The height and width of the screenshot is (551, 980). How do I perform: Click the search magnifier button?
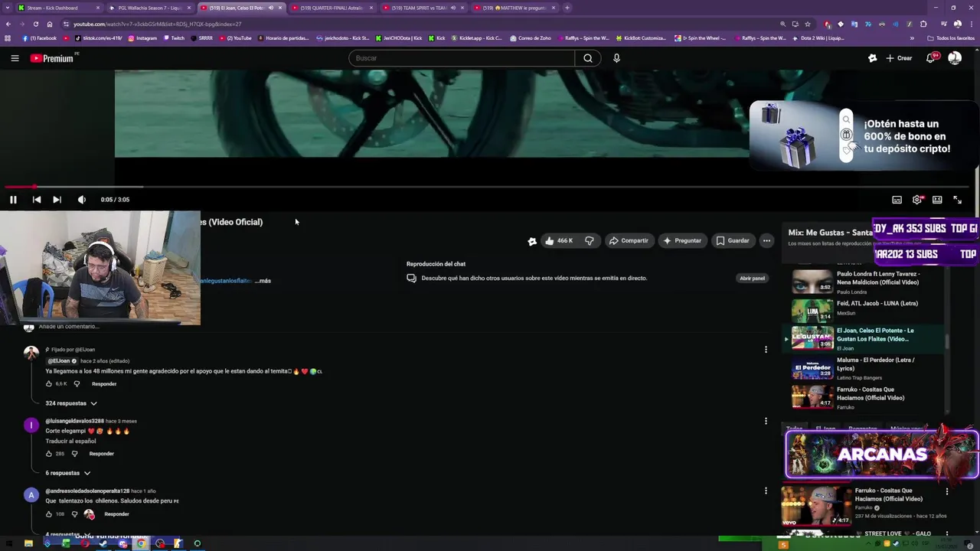pyautogui.click(x=588, y=58)
